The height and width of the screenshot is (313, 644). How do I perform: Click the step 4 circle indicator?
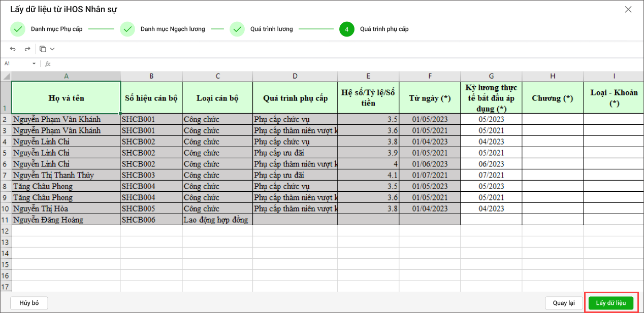pos(347,29)
